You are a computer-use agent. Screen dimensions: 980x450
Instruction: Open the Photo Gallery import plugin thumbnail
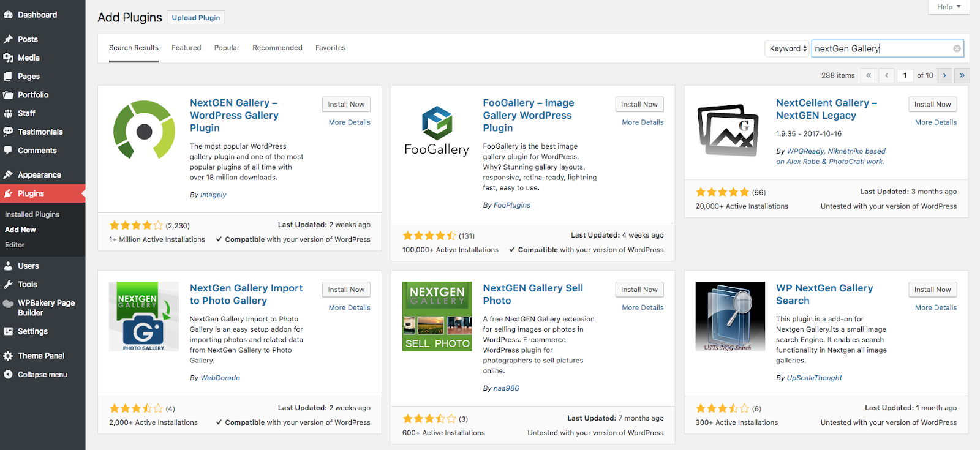point(144,317)
